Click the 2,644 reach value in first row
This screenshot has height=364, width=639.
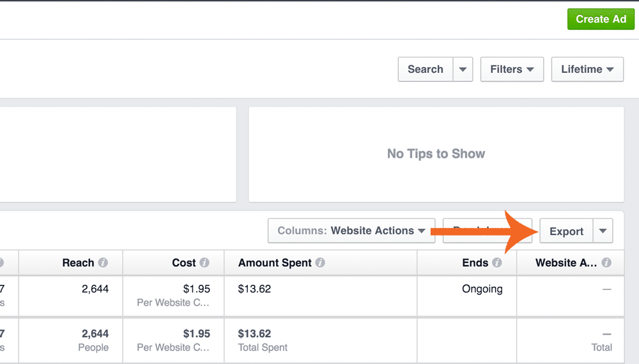click(x=95, y=289)
